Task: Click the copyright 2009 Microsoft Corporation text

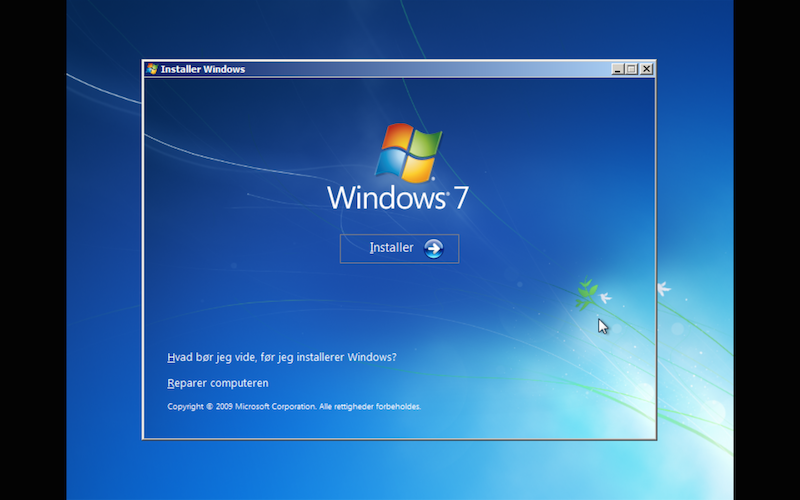Action: pos(294,407)
